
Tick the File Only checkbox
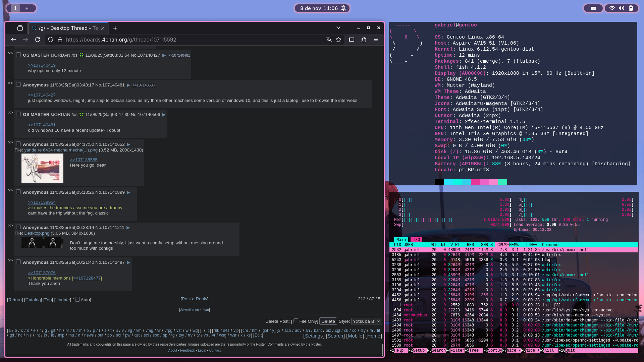[x=296, y=321]
